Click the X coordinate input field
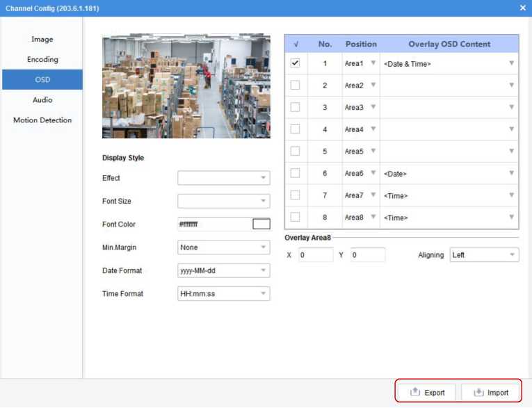 [x=316, y=255]
